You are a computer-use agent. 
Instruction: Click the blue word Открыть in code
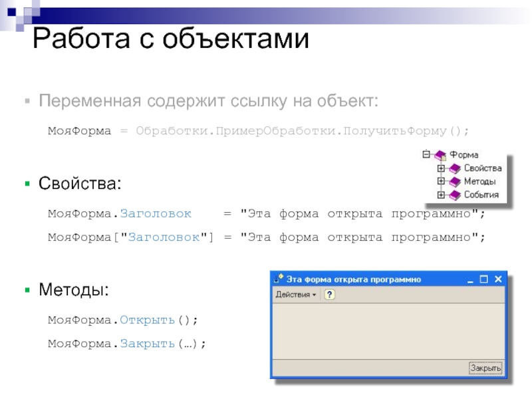point(147,320)
